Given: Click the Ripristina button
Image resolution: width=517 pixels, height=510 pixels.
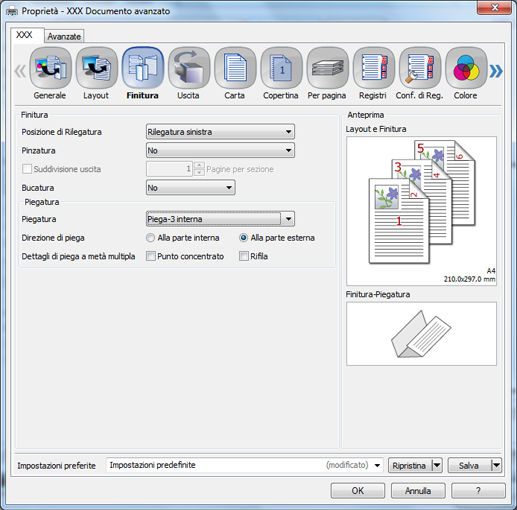Looking at the screenshot, I should click(410, 465).
